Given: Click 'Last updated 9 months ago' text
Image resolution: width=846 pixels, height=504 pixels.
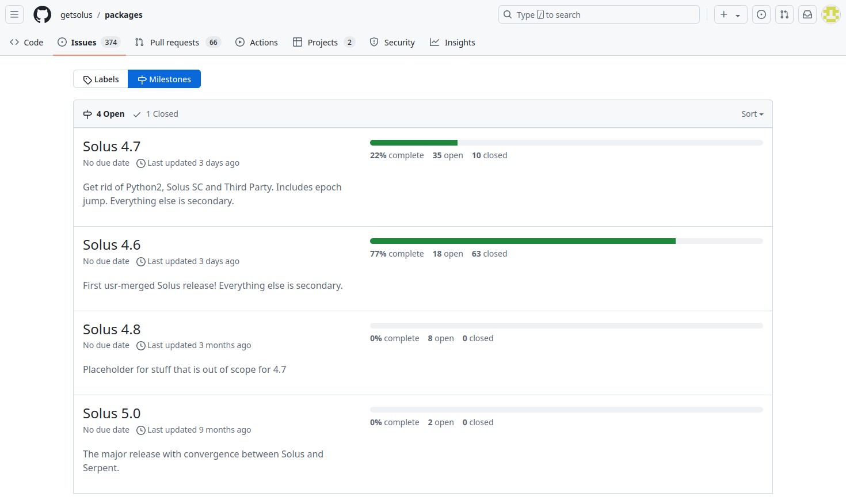Looking at the screenshot, I should (x=199, y=430).
